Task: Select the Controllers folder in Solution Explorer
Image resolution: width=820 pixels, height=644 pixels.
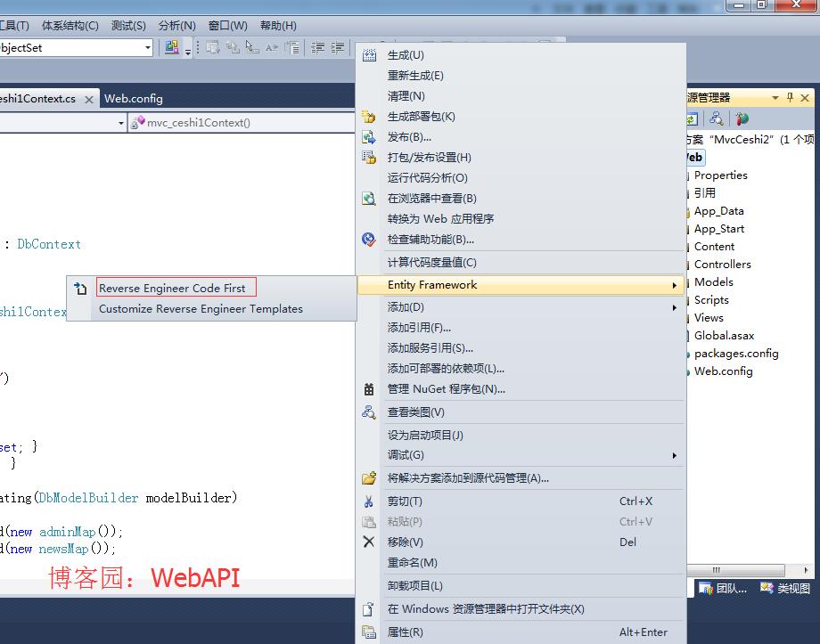Action: [722, 265]
